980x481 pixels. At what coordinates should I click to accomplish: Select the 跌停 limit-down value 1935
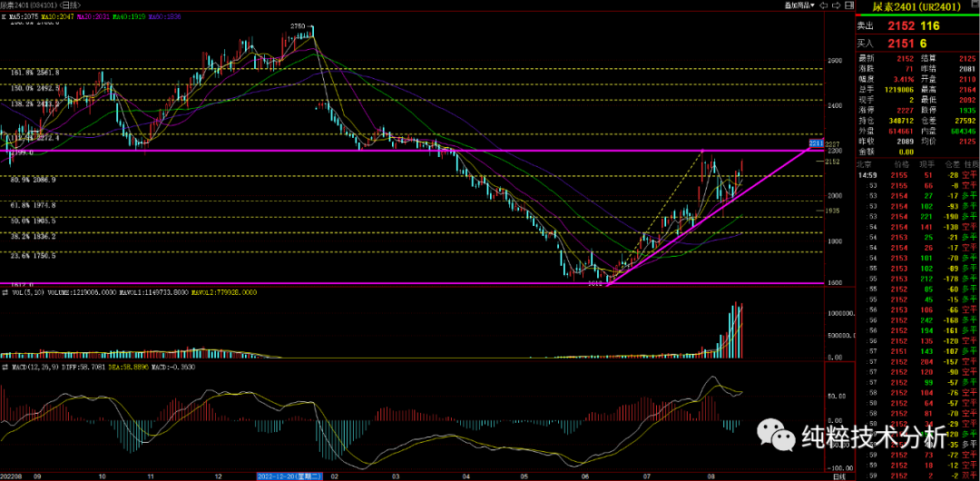click(967, 111)
